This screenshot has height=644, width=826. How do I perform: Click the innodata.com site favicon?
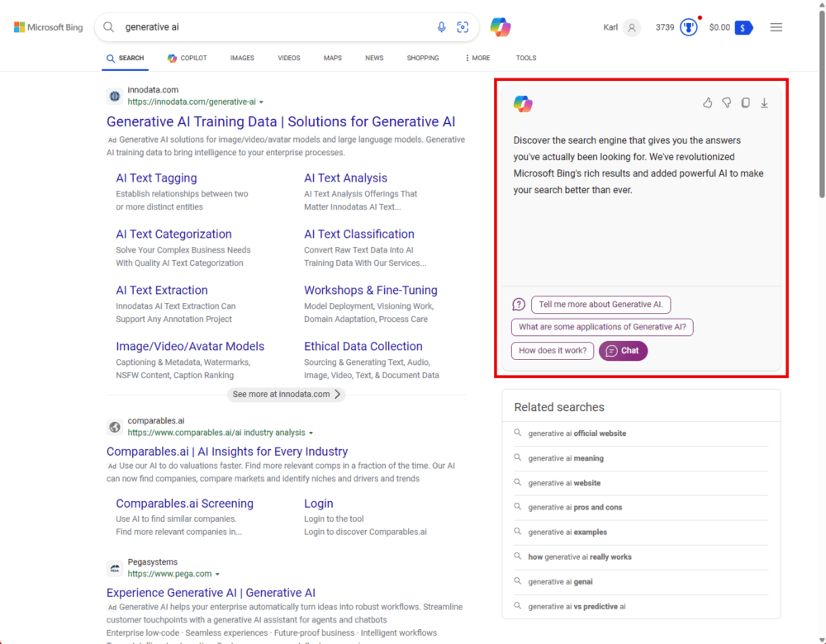(114, 97)
